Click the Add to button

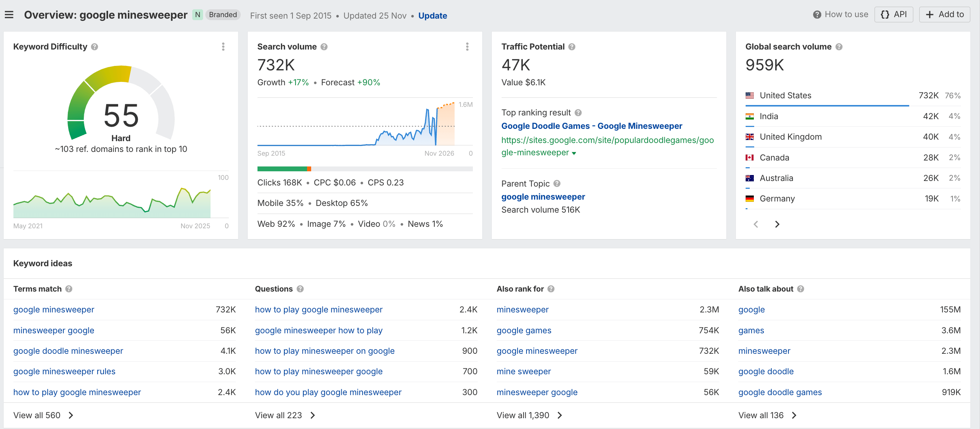944,15
